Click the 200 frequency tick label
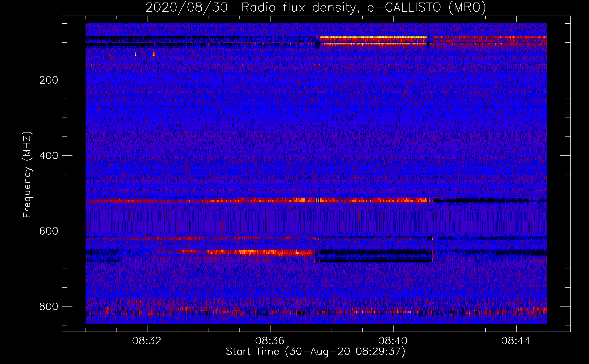The width and height of the screenshot is (589, 364). [x=49, y=80]
